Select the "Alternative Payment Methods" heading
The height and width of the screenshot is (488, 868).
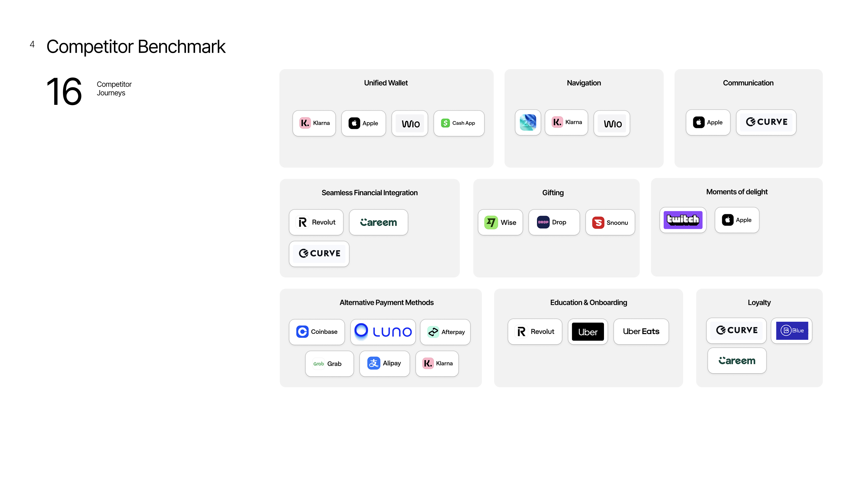386,302
